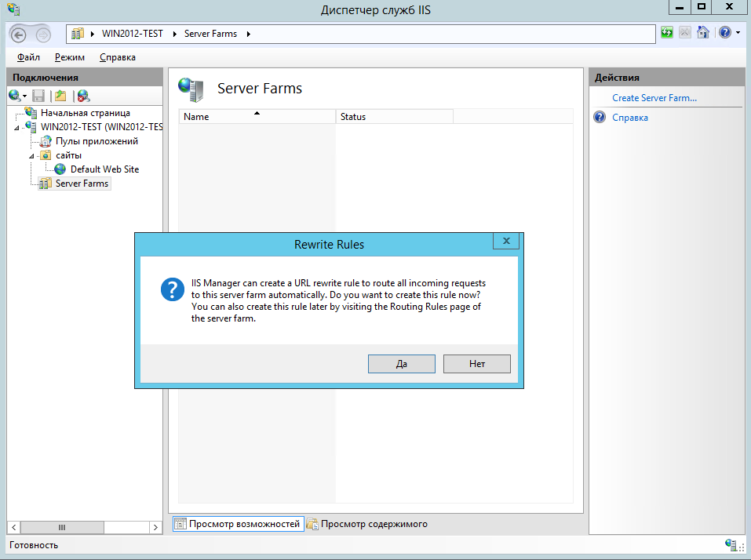Viewport: 751px width, 560px height.
Task: Select Пулы приложений in the tree
Action: click(97, 141)
